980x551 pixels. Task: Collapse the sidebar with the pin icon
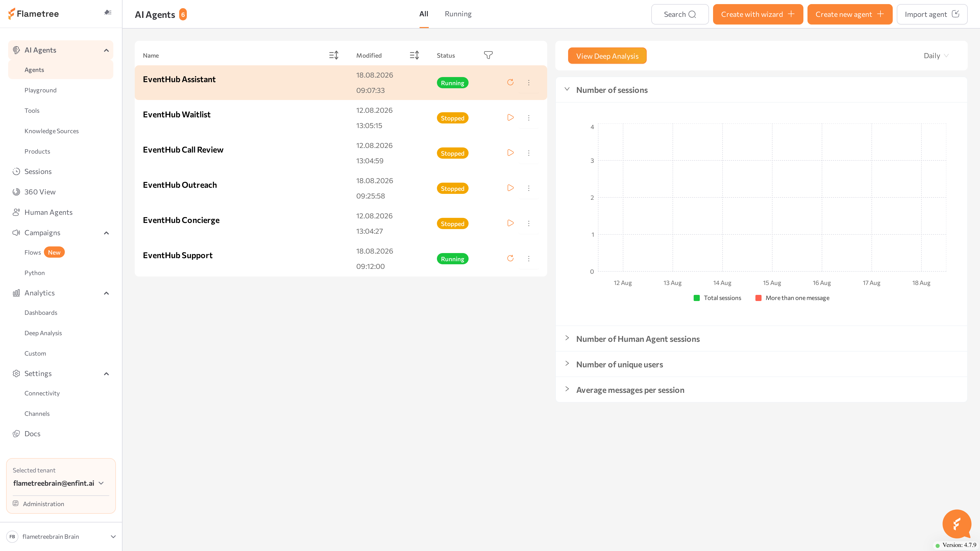(x=108, y=12)
